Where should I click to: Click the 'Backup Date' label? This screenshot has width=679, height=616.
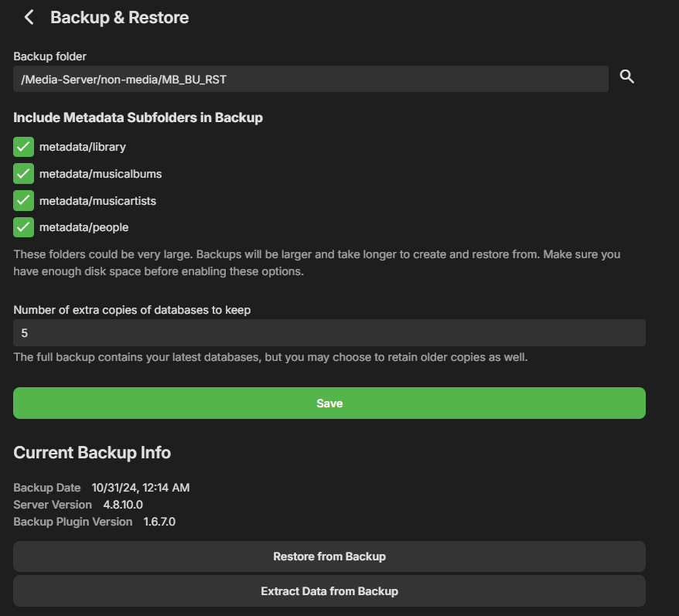pyautogui.click(x=46, y=488)
